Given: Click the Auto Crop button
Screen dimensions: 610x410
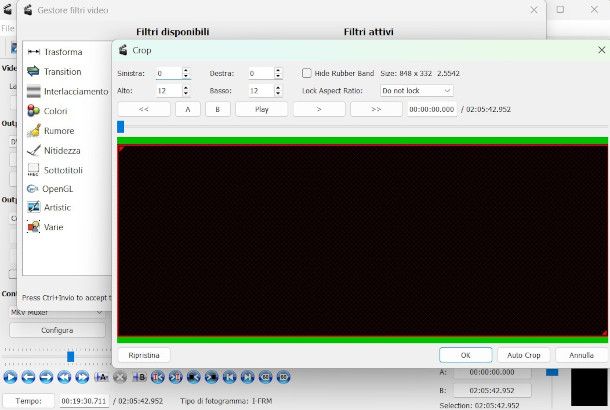Looking at the screenshot, I should 524,355.
